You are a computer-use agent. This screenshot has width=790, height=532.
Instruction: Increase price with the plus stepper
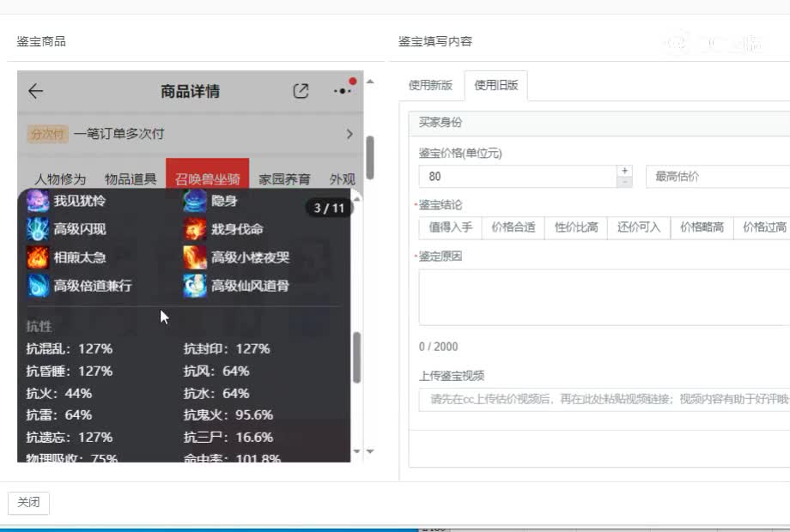(x=625, y=171)
